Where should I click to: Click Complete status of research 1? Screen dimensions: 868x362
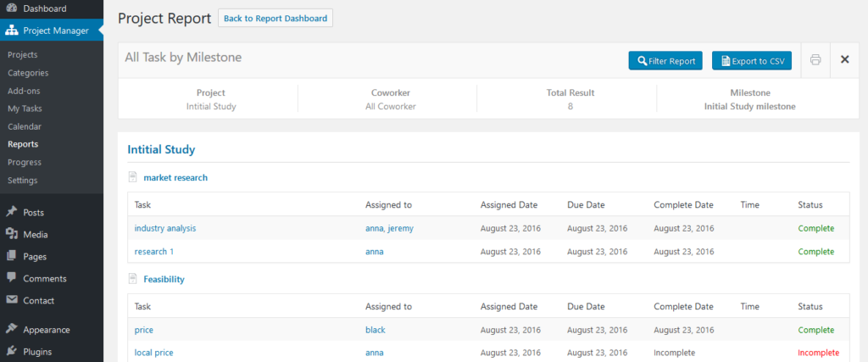point(816,251)
